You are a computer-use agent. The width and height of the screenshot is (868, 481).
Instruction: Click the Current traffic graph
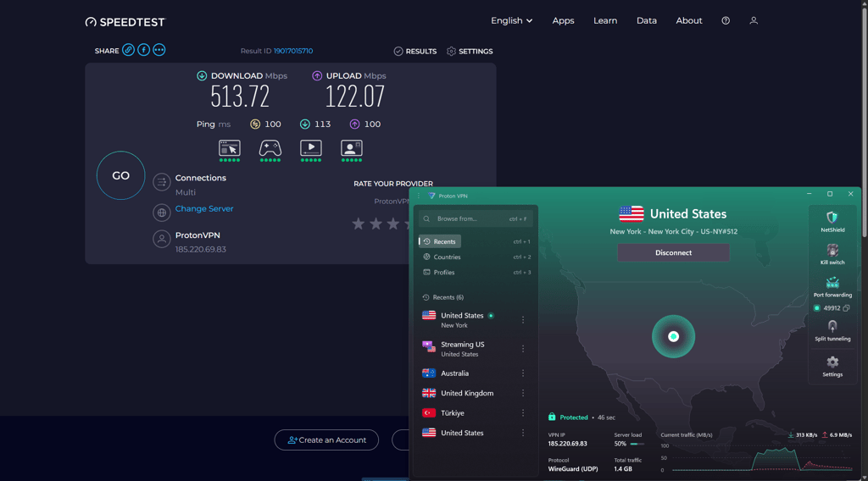pos(757,458)
